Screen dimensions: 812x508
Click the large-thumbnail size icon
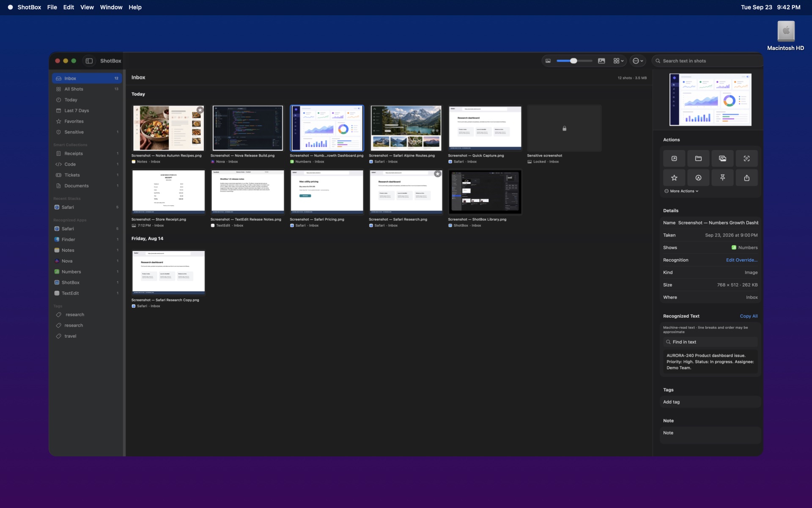pyautogui.click(x=601, y=61)
